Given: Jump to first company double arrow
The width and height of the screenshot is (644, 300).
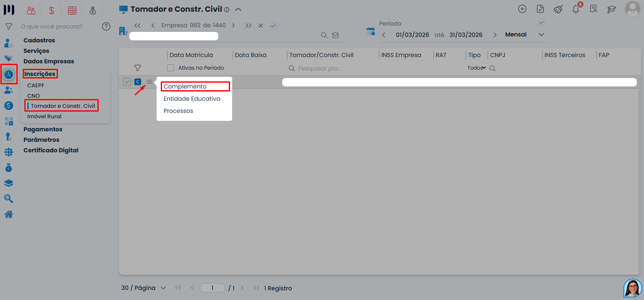Looking at the screenshot, I should [x=137, y=26].
